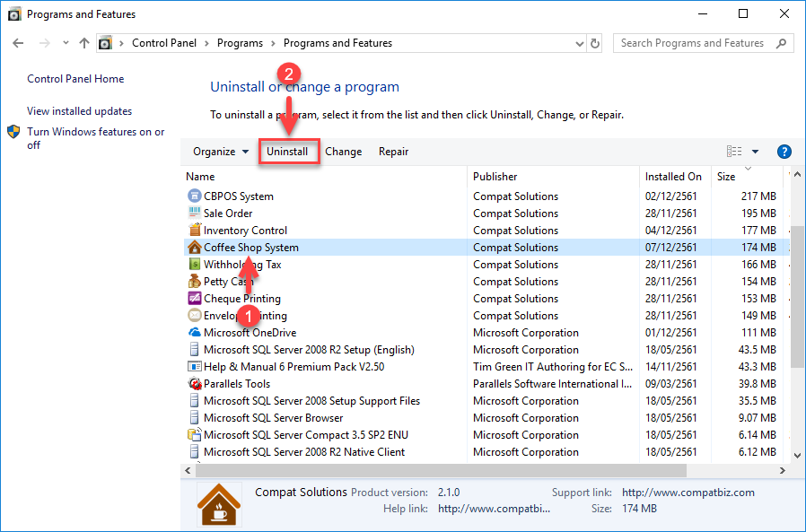This screenshot has width=806, height=532.
Task: Click the Parallels Tools icon
Action: (194, 383)
